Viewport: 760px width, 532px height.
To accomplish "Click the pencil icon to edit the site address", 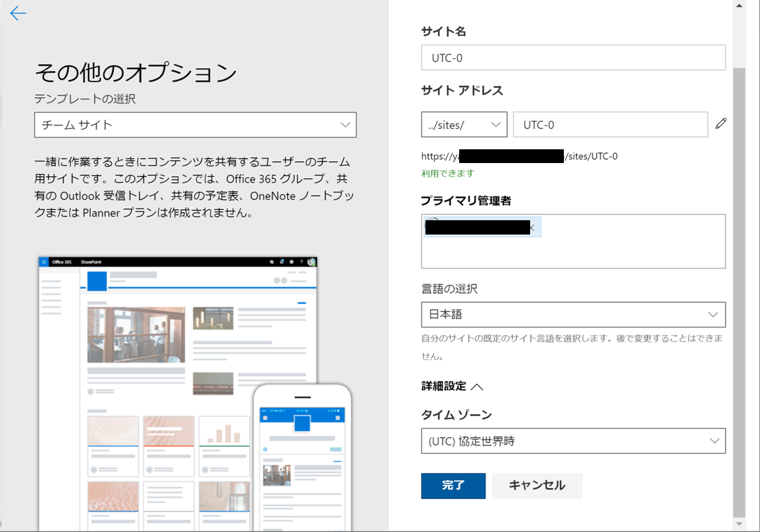I will click(x=721, y=124).
